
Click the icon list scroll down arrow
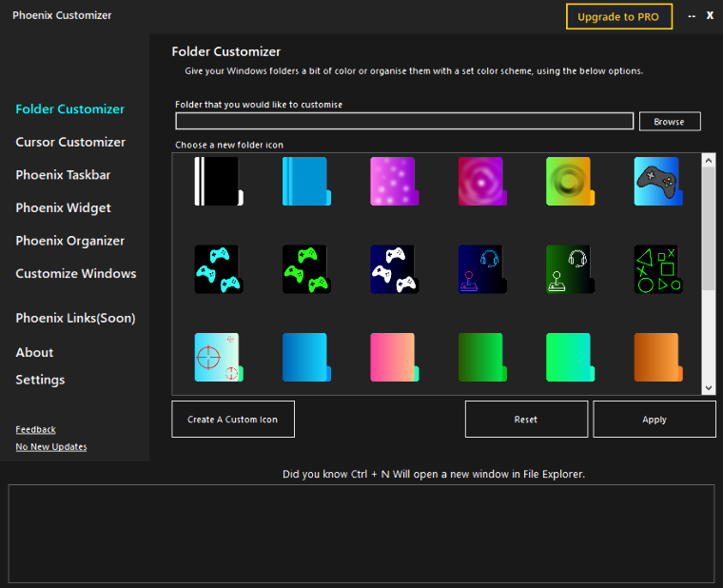tap(709, 388)
